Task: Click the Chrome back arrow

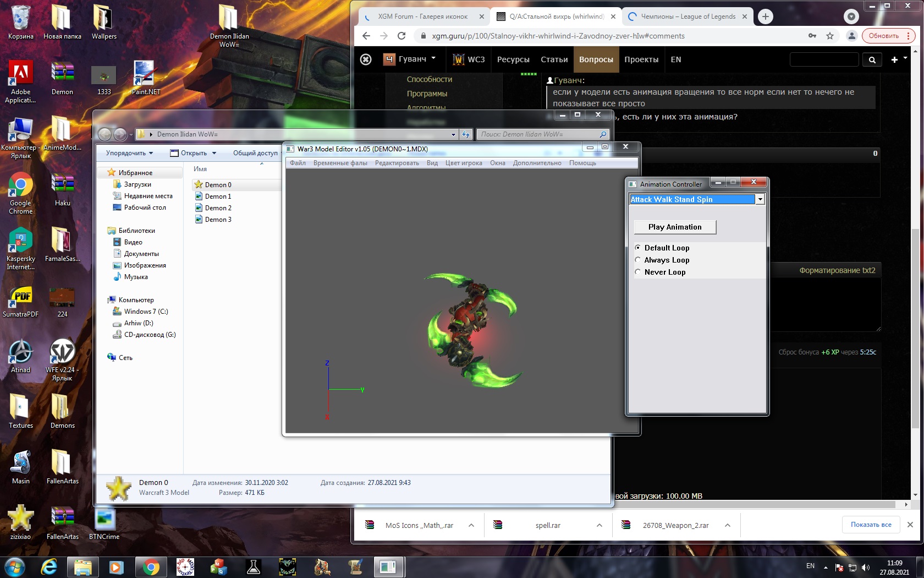Action: point(366,36)
